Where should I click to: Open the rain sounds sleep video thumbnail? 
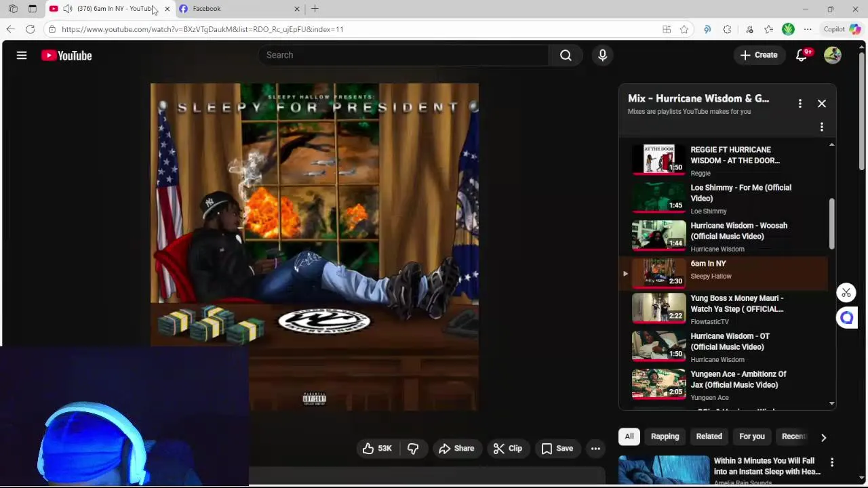click(x=663, y=470)
